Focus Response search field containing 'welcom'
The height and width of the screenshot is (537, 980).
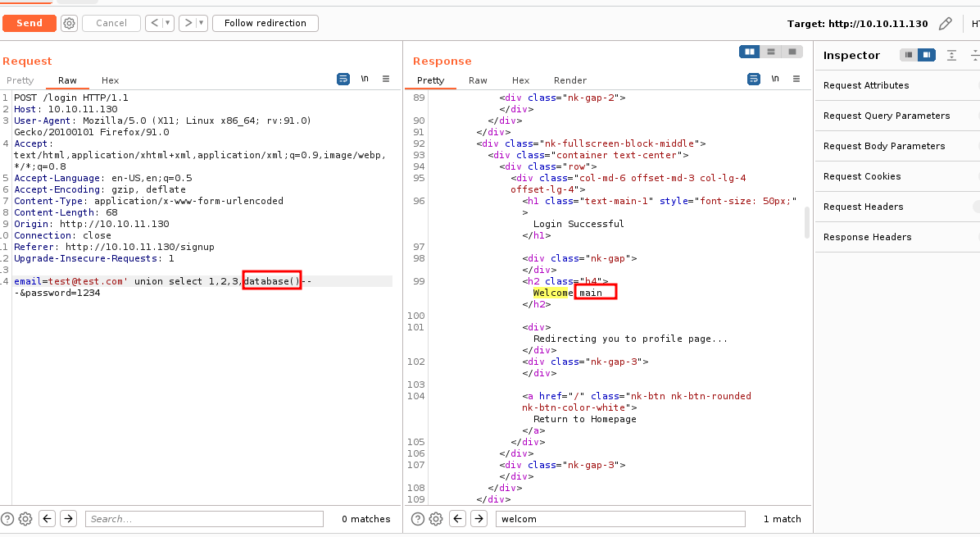(x=620, y=519)
